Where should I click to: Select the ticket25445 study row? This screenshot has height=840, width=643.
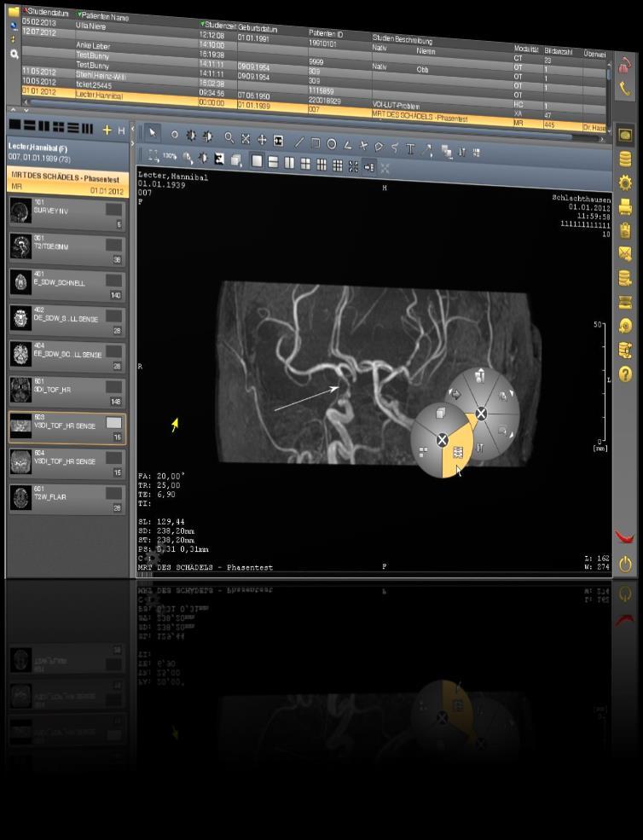pyautogui.click(x=314, y=99)
